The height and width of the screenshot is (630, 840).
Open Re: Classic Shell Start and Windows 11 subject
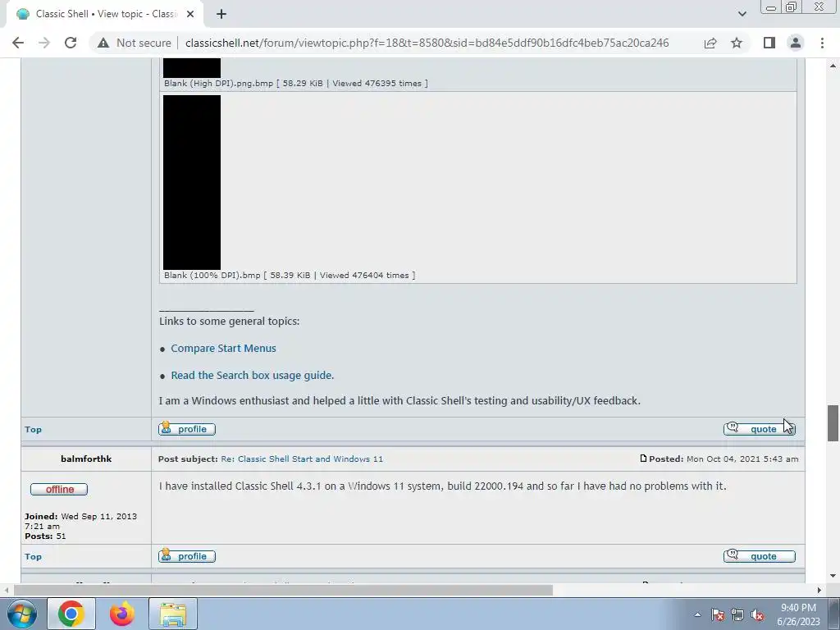coord(302,459)
